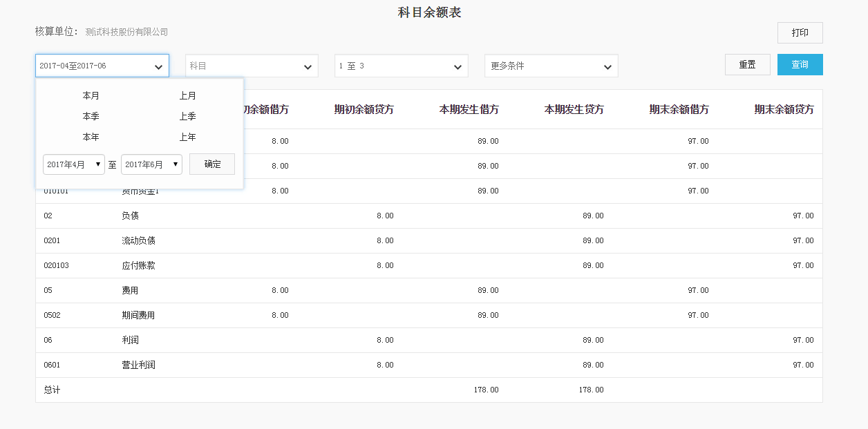
Task: Open the level range 1 至 3 dropdown
Action: click(401, 66)
